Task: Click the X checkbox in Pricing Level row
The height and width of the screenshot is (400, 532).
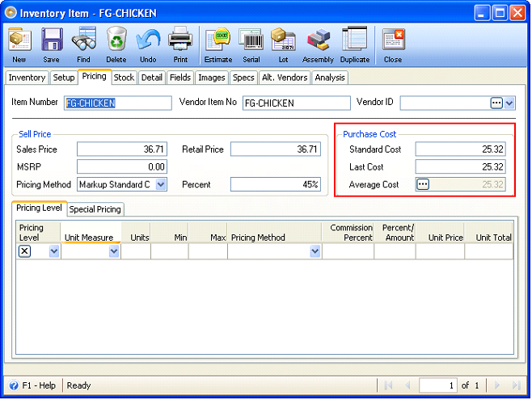Action: click(24, 251)
